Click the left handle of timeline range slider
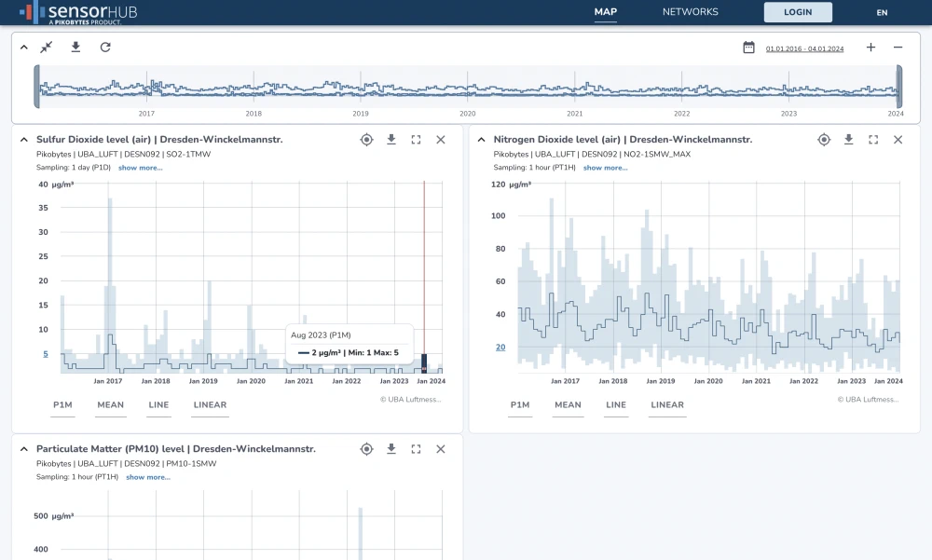The width and height of the screenshot is (932, 560). [37, 87]
